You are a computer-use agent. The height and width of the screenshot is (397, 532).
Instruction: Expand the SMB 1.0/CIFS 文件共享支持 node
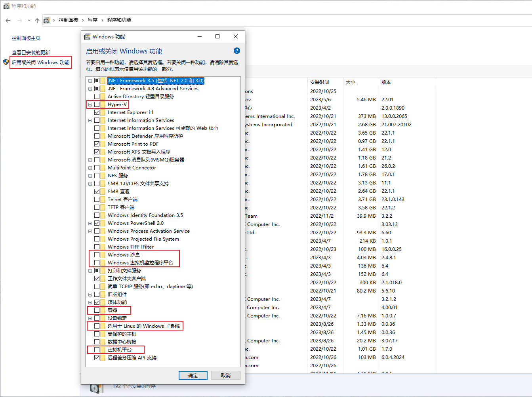(x=90, y=184)
